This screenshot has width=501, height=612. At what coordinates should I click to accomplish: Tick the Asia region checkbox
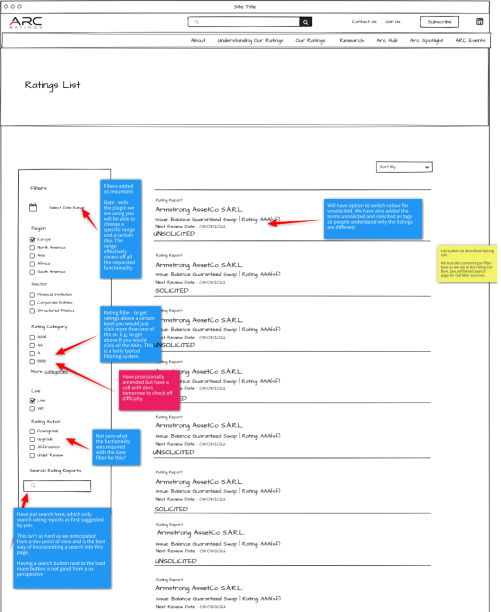(32, 256)
